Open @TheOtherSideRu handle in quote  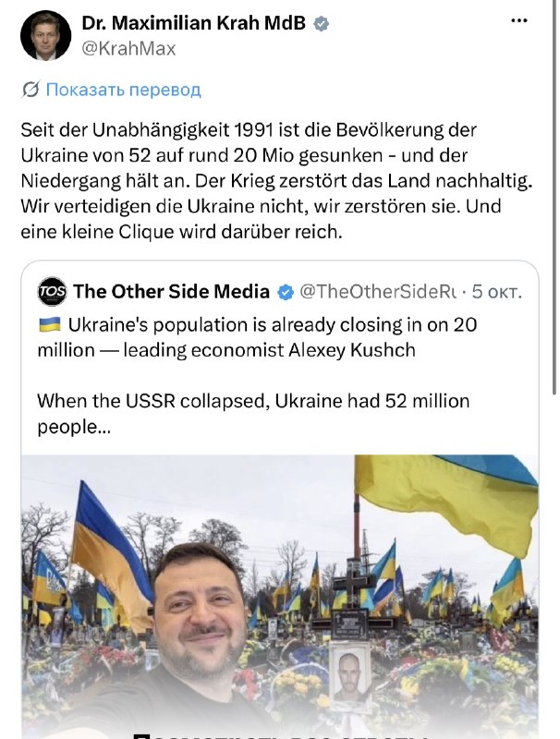(x=378, y=292)
